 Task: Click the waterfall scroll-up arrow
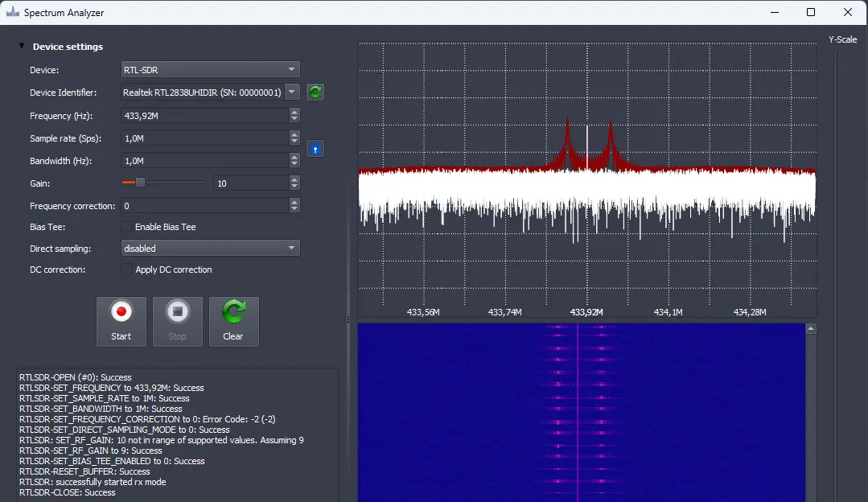coord(811,329)
